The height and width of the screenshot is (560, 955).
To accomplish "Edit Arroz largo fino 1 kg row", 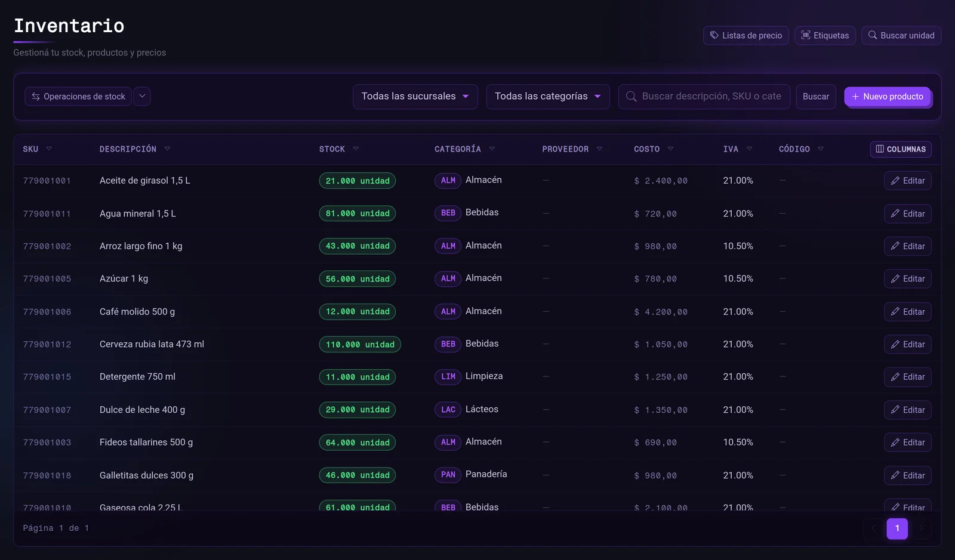I will 908,246.
